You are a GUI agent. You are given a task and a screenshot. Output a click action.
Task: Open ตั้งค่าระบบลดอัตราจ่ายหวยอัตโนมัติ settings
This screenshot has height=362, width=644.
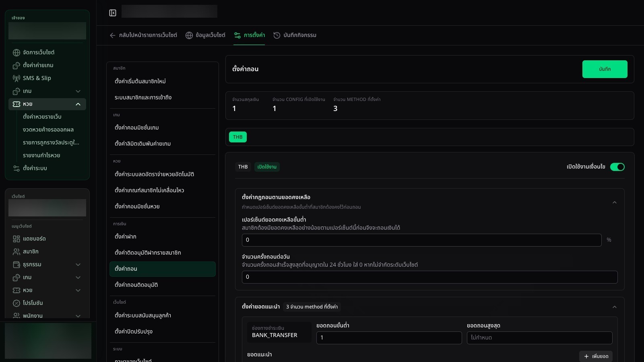[x=163, y=174]
